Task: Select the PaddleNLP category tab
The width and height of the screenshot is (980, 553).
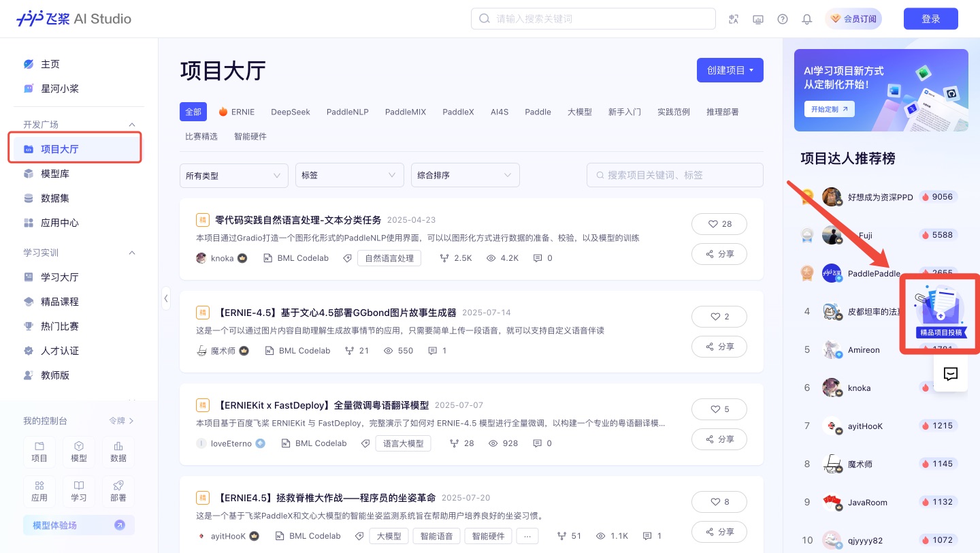Action: coord(348,112)
